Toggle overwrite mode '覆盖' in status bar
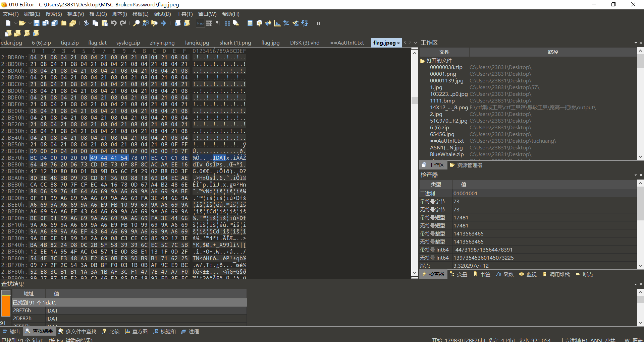This screenshot has width=644, height=342. pyautogui.click(x=638, y=340)
